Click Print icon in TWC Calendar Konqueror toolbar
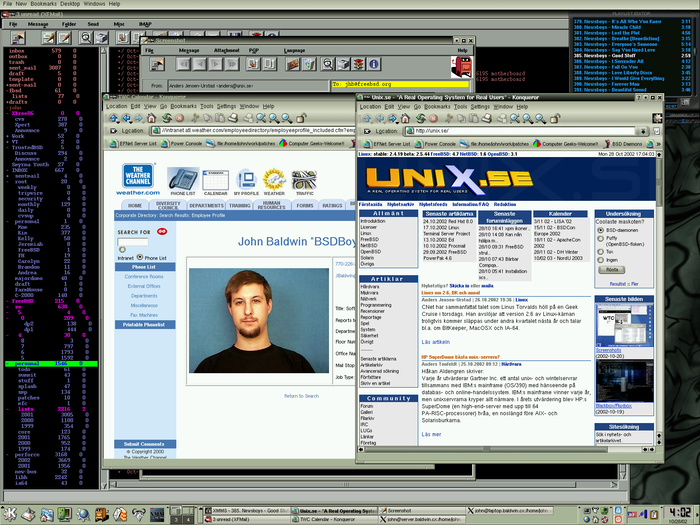700x525 pixels. [233, 118]
